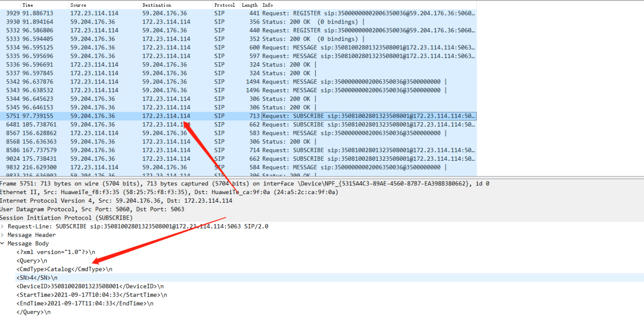Screen dimensions: 644x323
Task: Click the Info column header
Action: pyautogui.click(x=268, y=5)
